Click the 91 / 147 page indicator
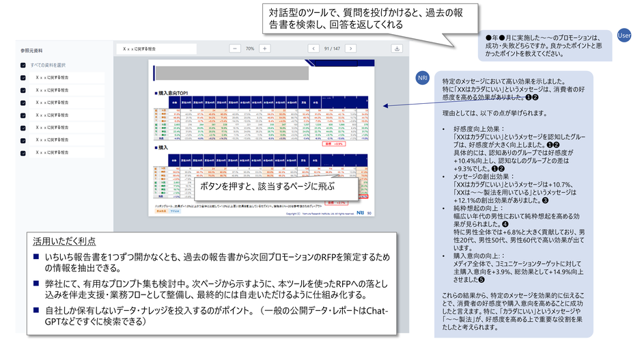The width and height of the screenshot is (644, 341). [333, 49]
